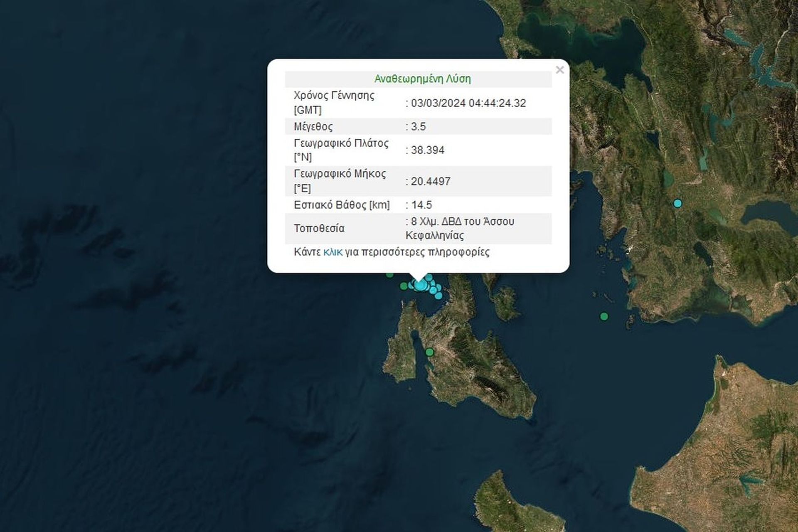798x532 pixels.
Task: Select the green marker partly hidden under popup edge
Action: pyautogui.click(x=389, y=275)
